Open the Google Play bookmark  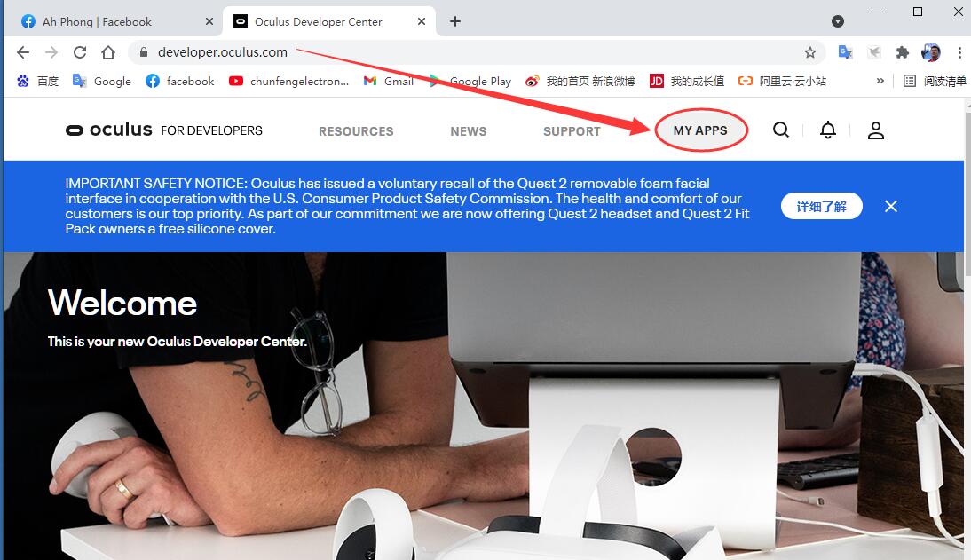click(470, 81)
